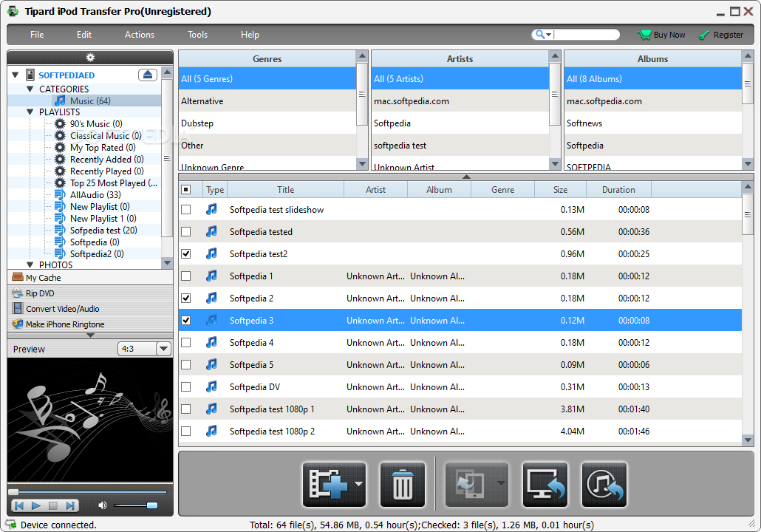The image size is (761, 532).
Task: Select the Softnews album
Action: [x=652, y=123]
